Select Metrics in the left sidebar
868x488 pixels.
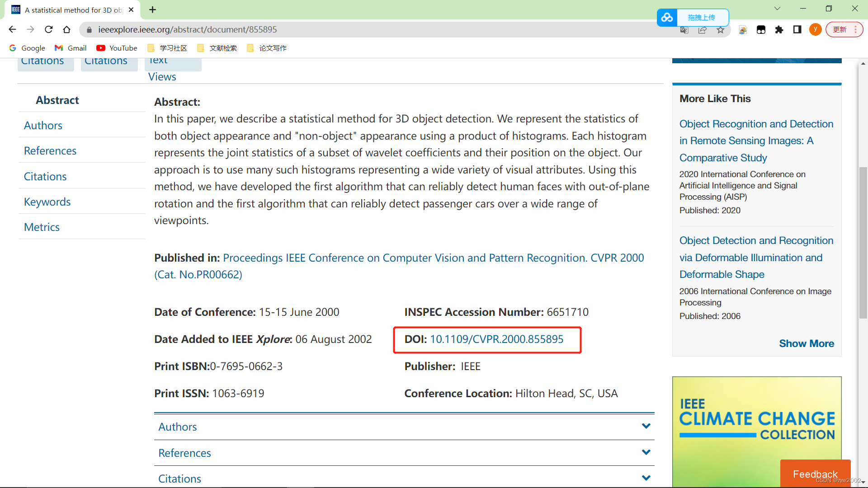pyautogui.click(x=42, y=227)
